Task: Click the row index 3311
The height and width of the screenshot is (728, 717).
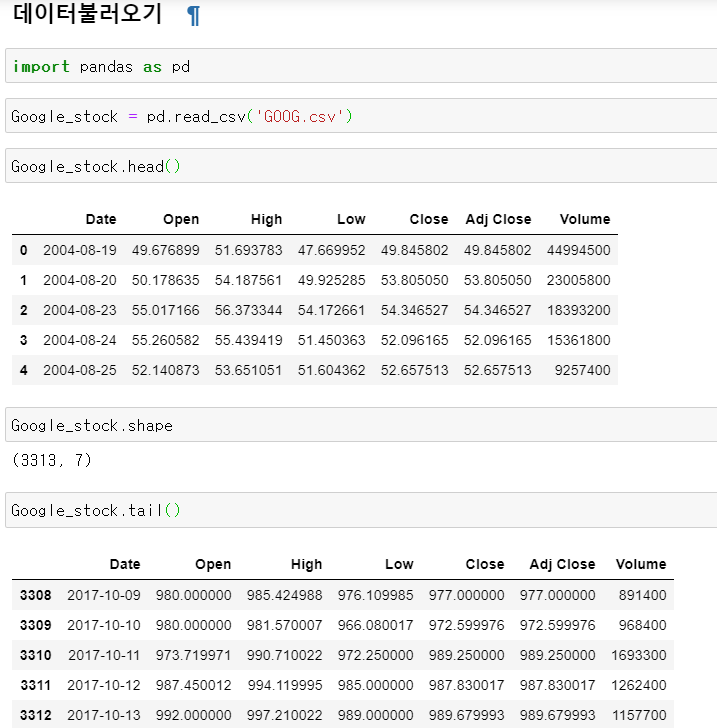Action: (x=35, y=685)
